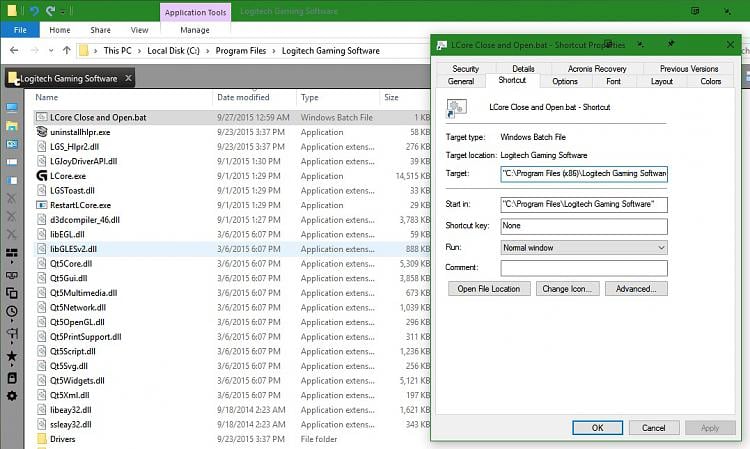The width and height of the screenshot is (750, 449).
Task: Click the Advanced button
Action: 636,288
